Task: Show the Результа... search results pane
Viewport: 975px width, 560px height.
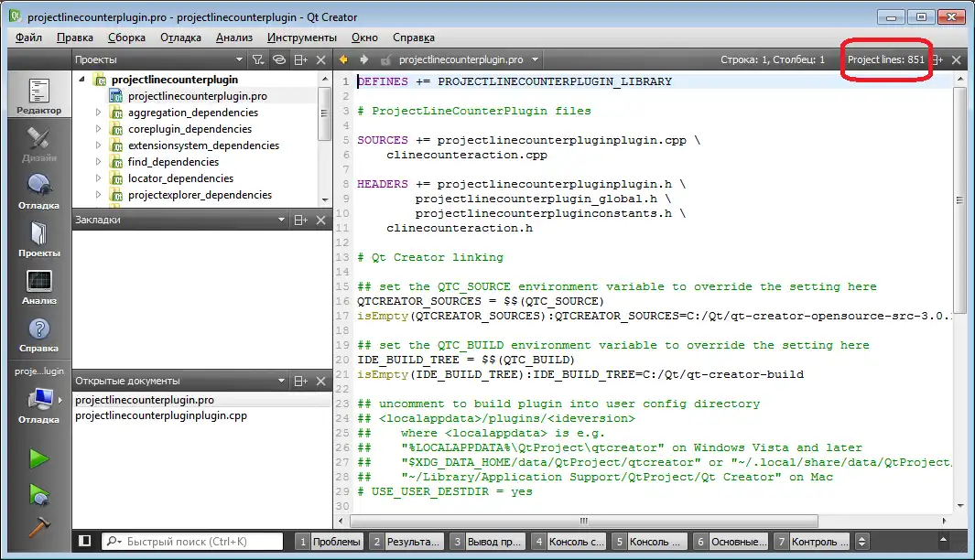Action: pos(406,542)
